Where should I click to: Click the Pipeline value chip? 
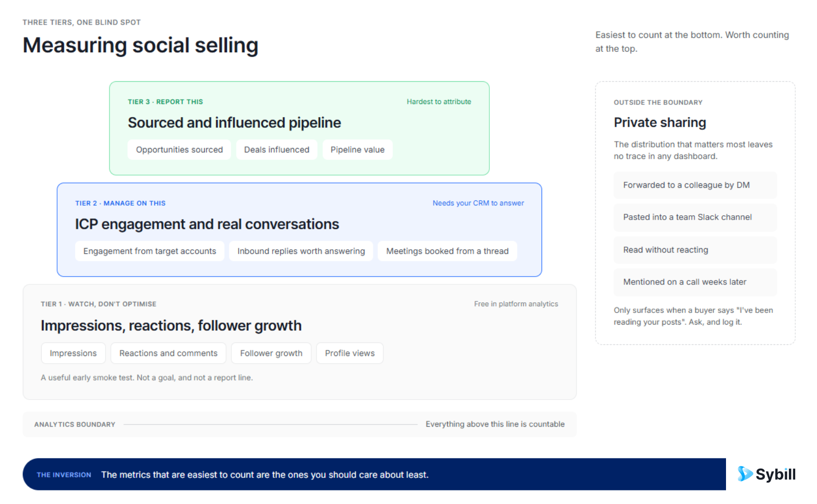[x=357, y=149]
